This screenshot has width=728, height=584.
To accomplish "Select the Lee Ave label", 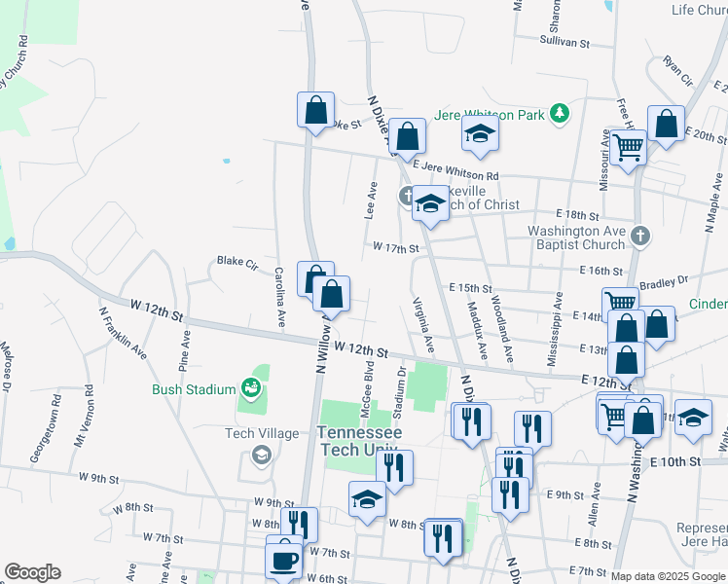I will (x=371, y=201).
